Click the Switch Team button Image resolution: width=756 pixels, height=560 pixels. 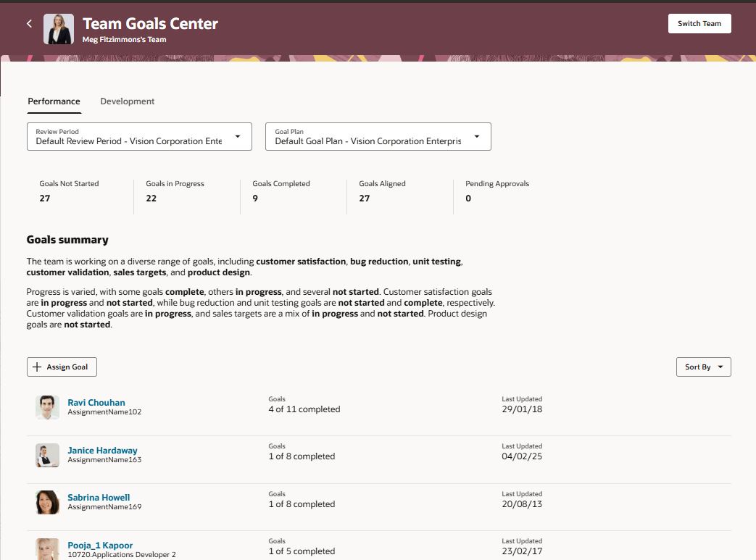(x=699, y=23)
